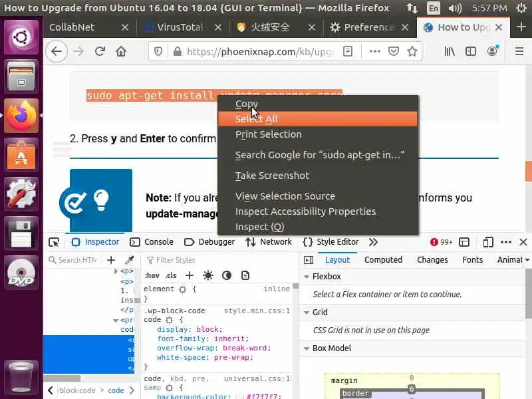This screenshot has height=399, width=532.
Task: Open the devtools customize options menu
Action: click(x=506, y=242)
